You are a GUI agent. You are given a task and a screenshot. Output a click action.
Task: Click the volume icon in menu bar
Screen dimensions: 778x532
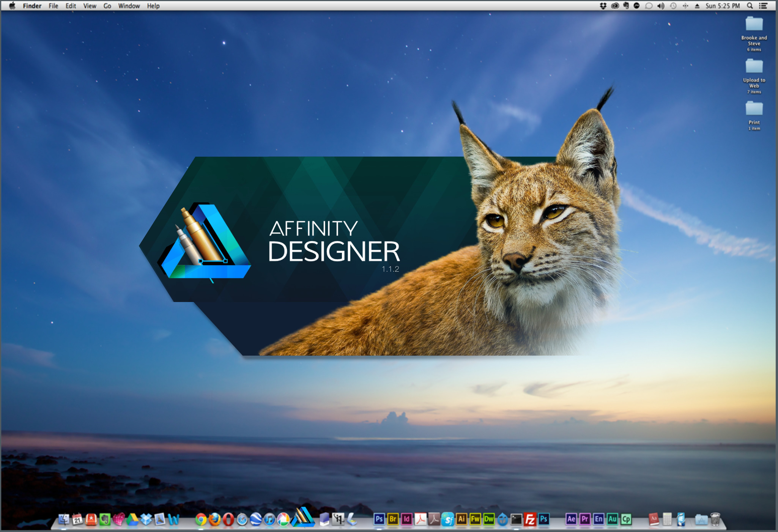(660, 6)
